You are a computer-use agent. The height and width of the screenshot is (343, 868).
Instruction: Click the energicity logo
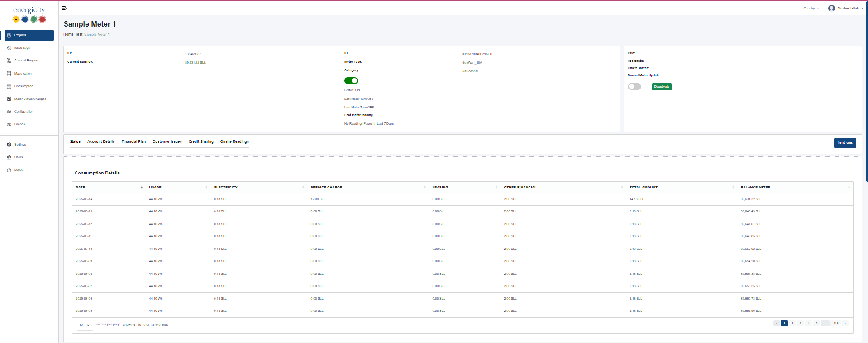tap(29, 14)
